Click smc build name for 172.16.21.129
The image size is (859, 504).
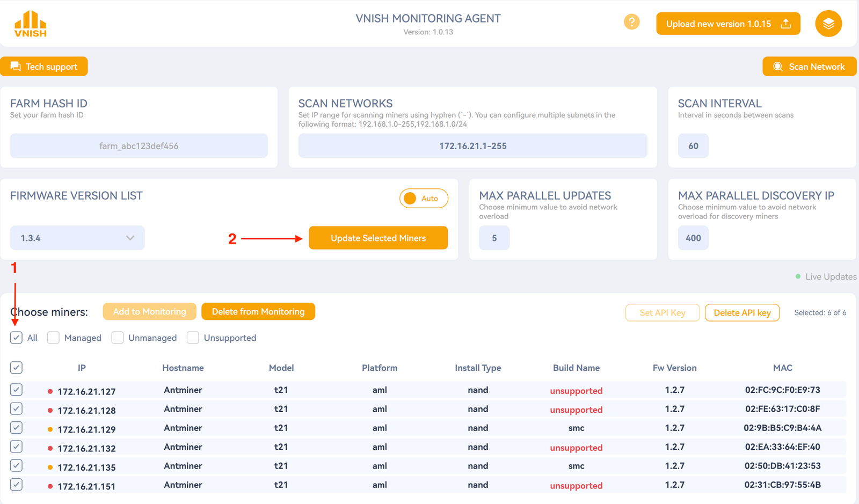pyautogui.click(x=576, y=428)
